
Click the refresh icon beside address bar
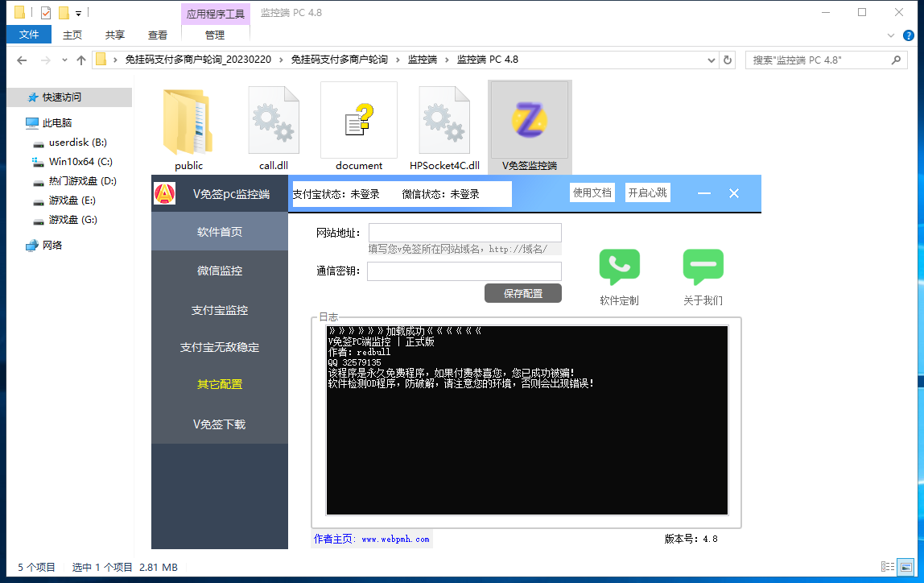click(x=728, y=60)
